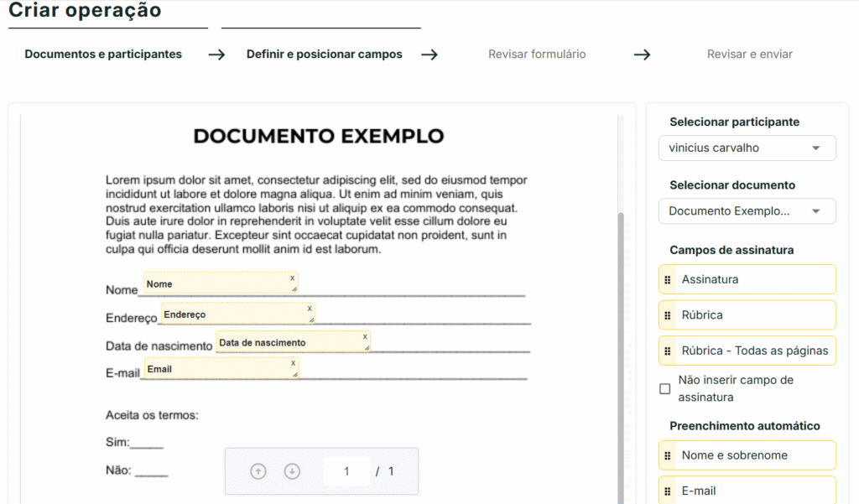Select the Rúbrica - Todas as páginas field

tap(754, 351)
